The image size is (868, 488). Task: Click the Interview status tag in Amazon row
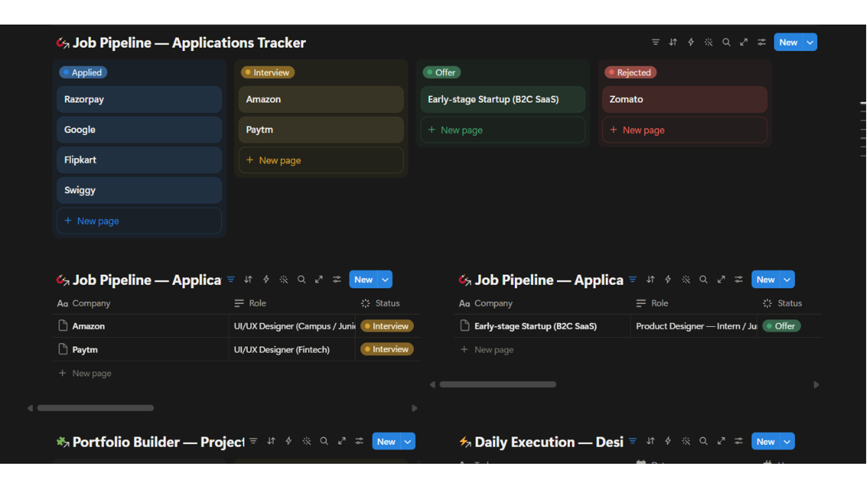tap(387, 326)
